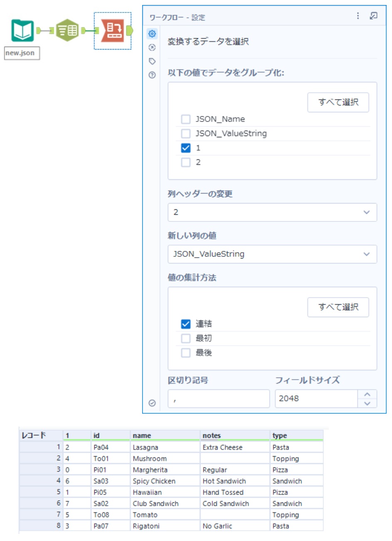Enable the JSON_ValueString grouping checkbox
Viewport: 392px width, 541px height.
[x=186, y=134]
